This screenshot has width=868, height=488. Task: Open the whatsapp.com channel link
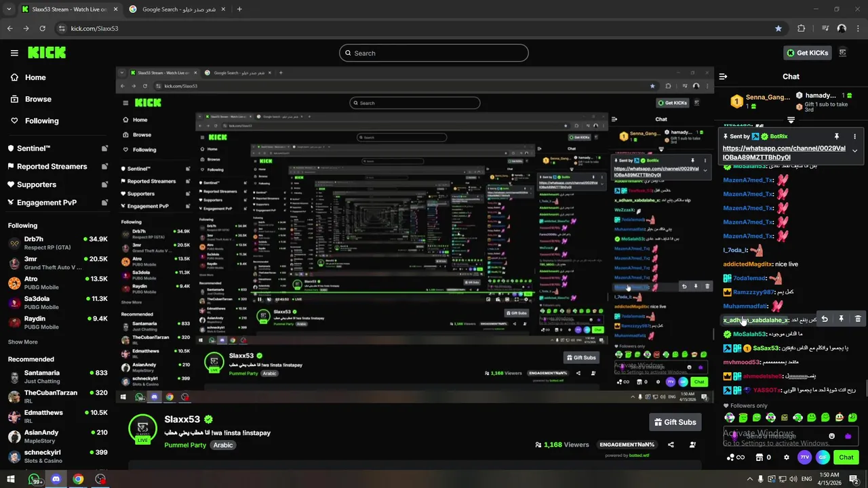pos(784,152)
